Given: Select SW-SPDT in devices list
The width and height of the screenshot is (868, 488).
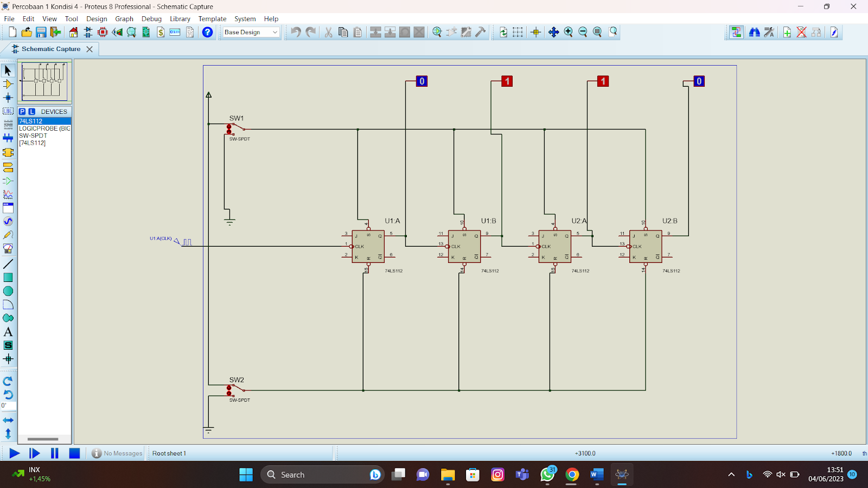Looking at the screenshot, I should (x=33, y=136).
